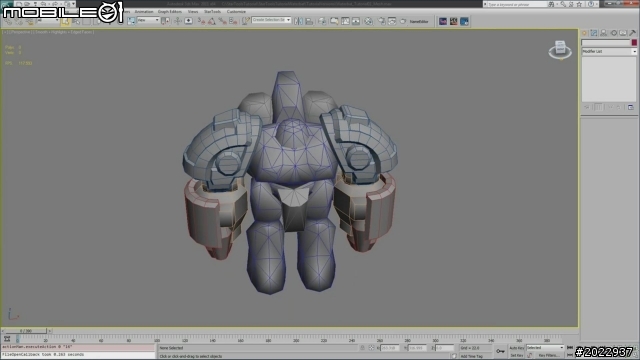Click the favorites star icon in title bar
Screen dimensions: 640x360
(x=579, y=4)
